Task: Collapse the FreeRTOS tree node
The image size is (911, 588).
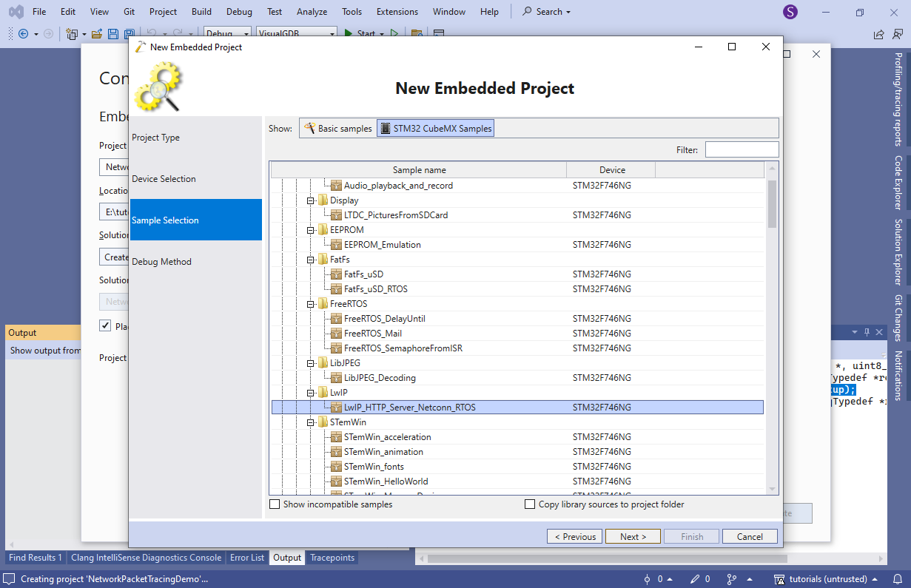Action: 311,304
